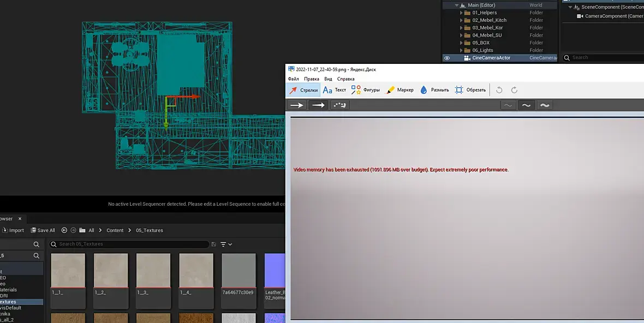This screenshot has height=323, width=644.
Task: Open the Вид menu
Action: [x=328, y=79]
